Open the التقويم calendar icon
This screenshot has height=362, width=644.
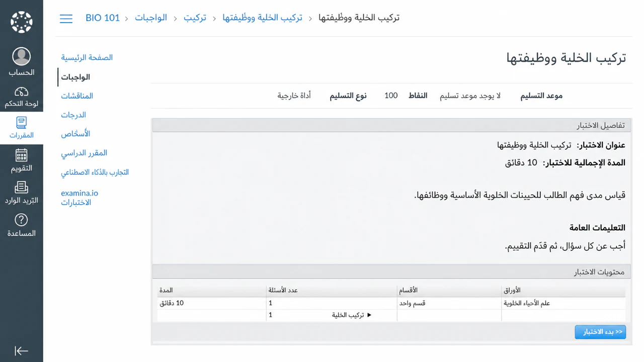[22, 155]
